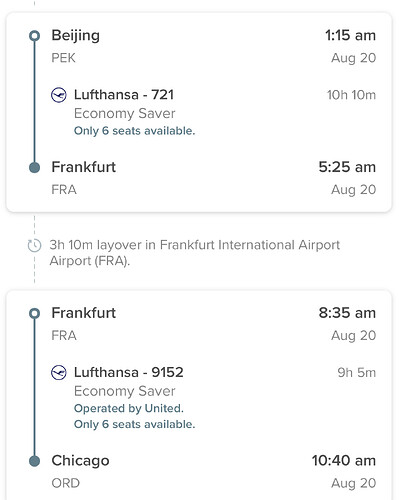Screen dimensions: 399x500
Task: Click the Operated by United notice
Action: tap(129, 408)
